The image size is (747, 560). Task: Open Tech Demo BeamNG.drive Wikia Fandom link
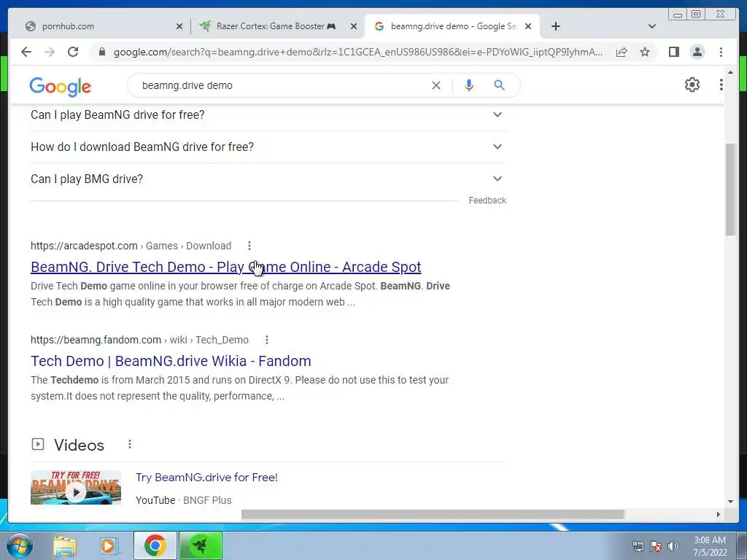click(x=171, y=361)
